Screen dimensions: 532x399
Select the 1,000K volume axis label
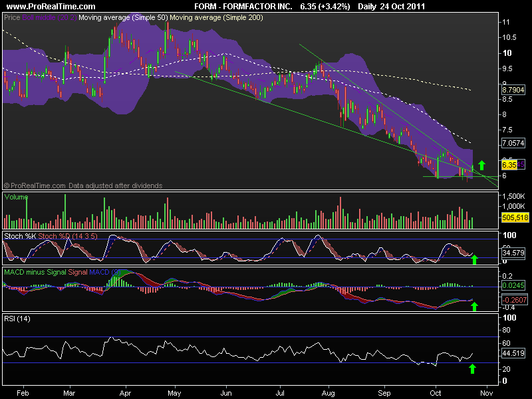[513, 206]
